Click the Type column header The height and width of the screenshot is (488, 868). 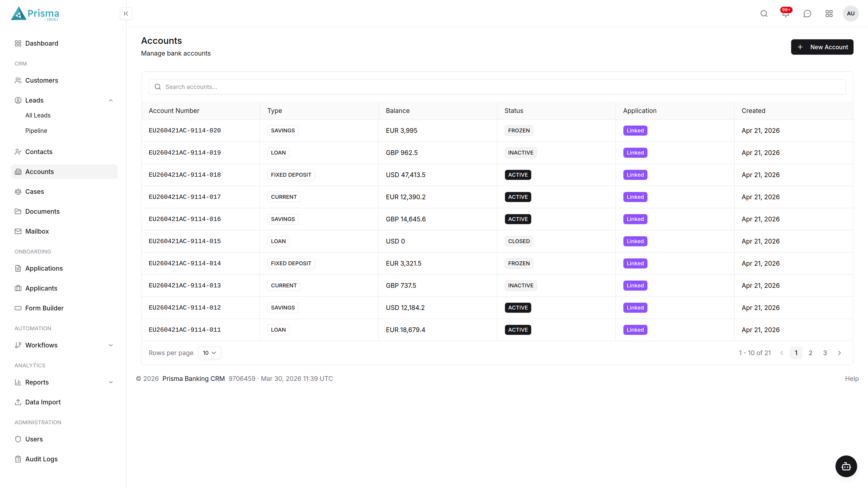coord(275,111)
